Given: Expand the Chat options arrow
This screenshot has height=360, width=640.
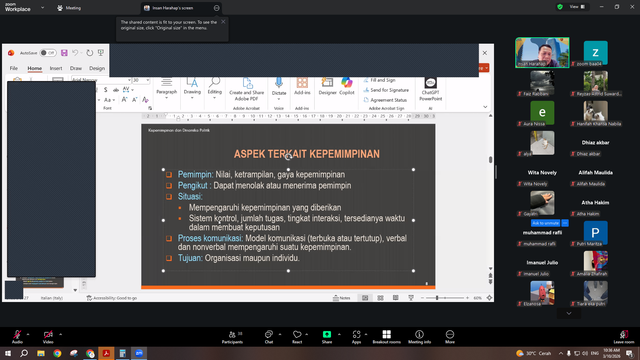Looking at the screenshot, I should coord(280,334).
